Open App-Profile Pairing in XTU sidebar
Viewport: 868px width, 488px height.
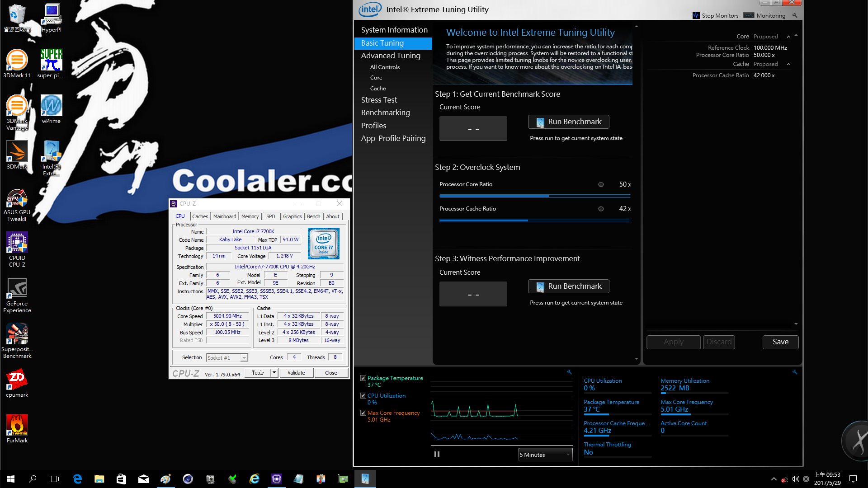coord(393,138)
